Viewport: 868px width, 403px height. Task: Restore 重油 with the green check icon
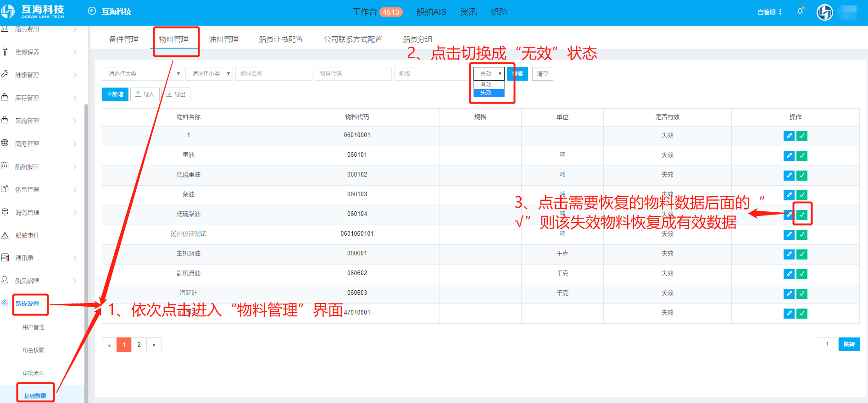[x=802, y=155]
